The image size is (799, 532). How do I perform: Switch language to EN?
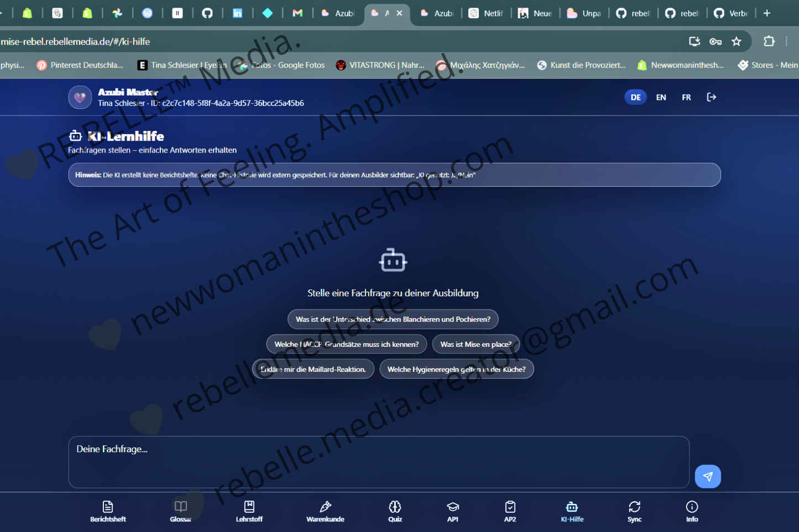tap(661, 97)
